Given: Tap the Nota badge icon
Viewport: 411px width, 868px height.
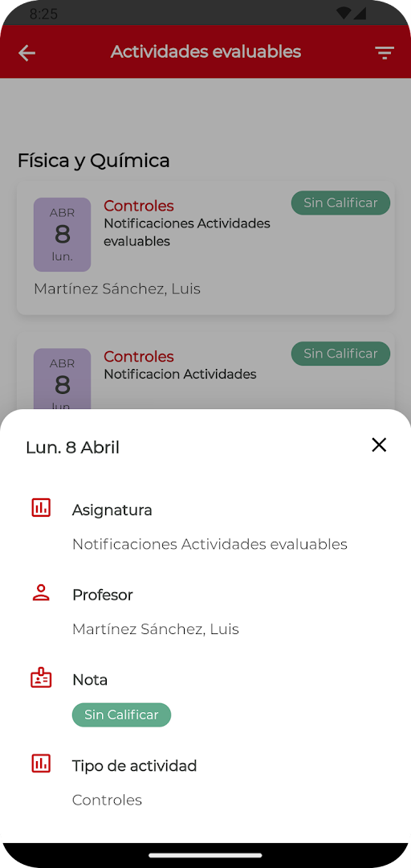Looking at the screenshot, I should (x=41, y=678).
